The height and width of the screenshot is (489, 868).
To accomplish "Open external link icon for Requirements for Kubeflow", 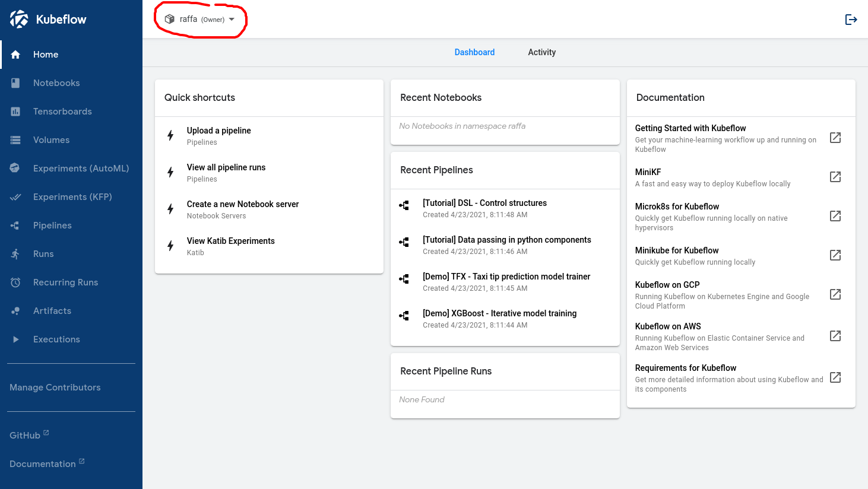I will (835, 377).
